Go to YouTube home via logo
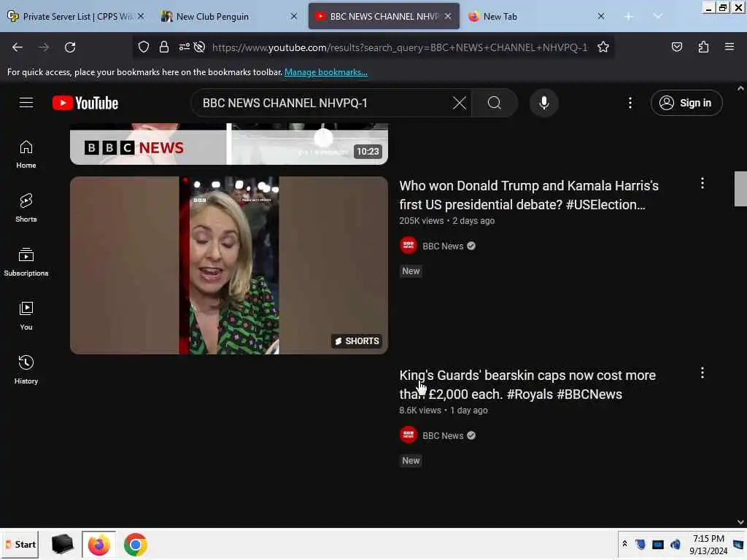The width and height of the screenshot is (747, 560). 85,103
